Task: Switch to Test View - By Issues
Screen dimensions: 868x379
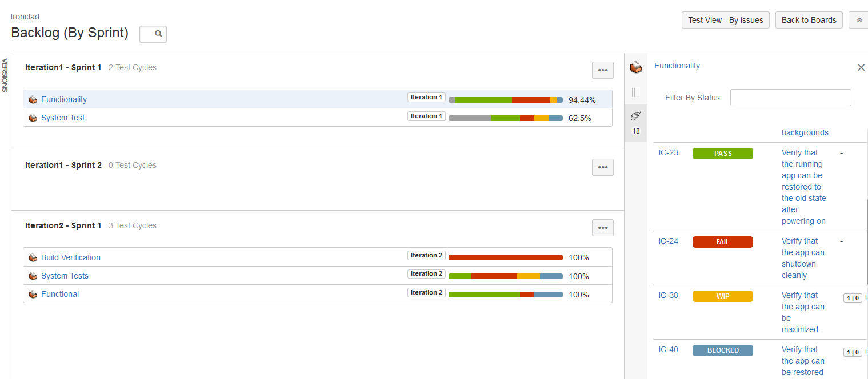Action: 725,19
